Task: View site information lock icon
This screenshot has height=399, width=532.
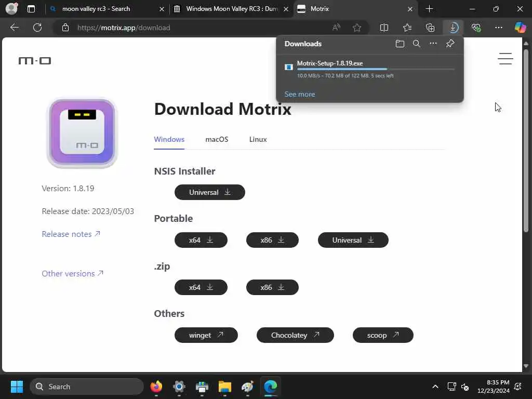Action: 65,28
